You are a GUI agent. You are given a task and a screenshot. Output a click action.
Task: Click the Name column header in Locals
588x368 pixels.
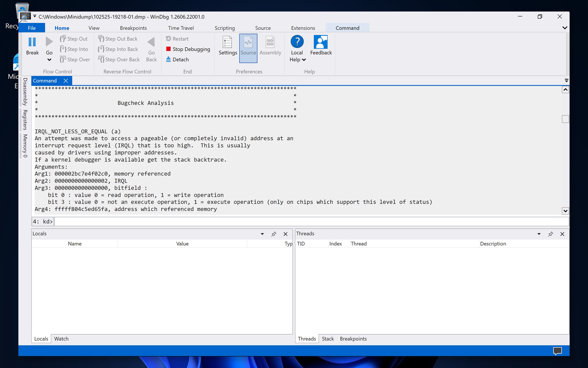click(75, 244)
